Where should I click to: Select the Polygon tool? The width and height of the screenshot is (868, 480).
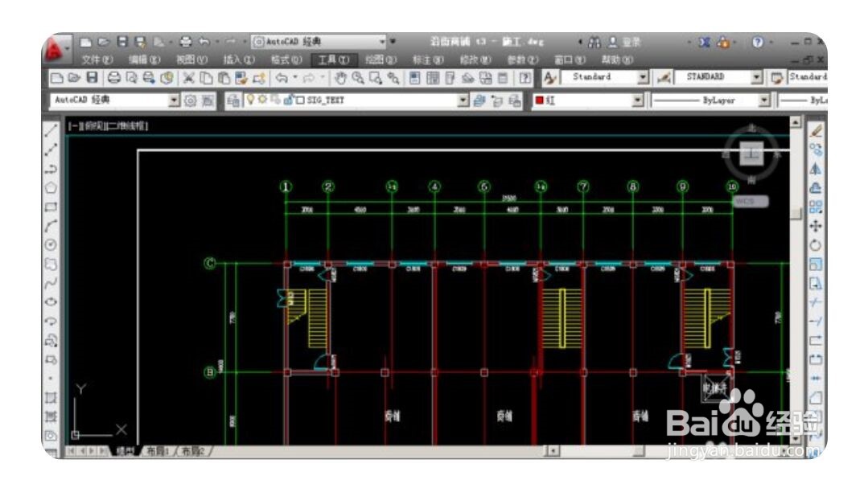(x=51, y=187)
